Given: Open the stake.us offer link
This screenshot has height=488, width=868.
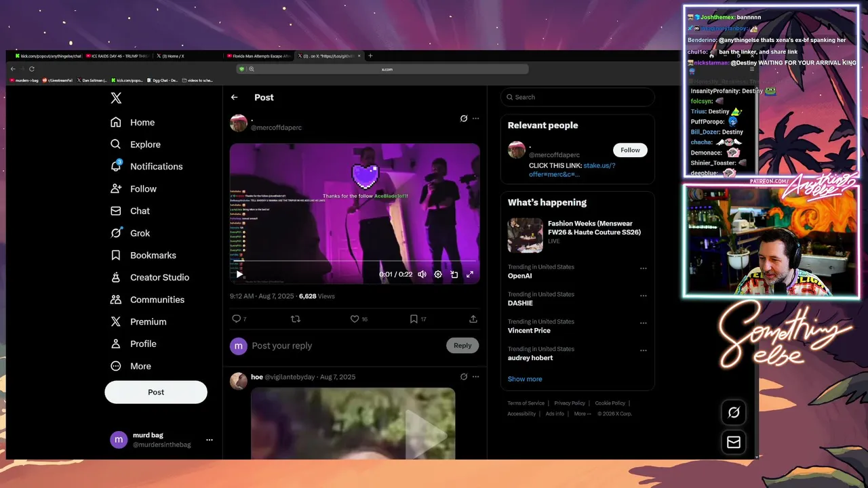Looking at the screenshot, I should 572,170.
